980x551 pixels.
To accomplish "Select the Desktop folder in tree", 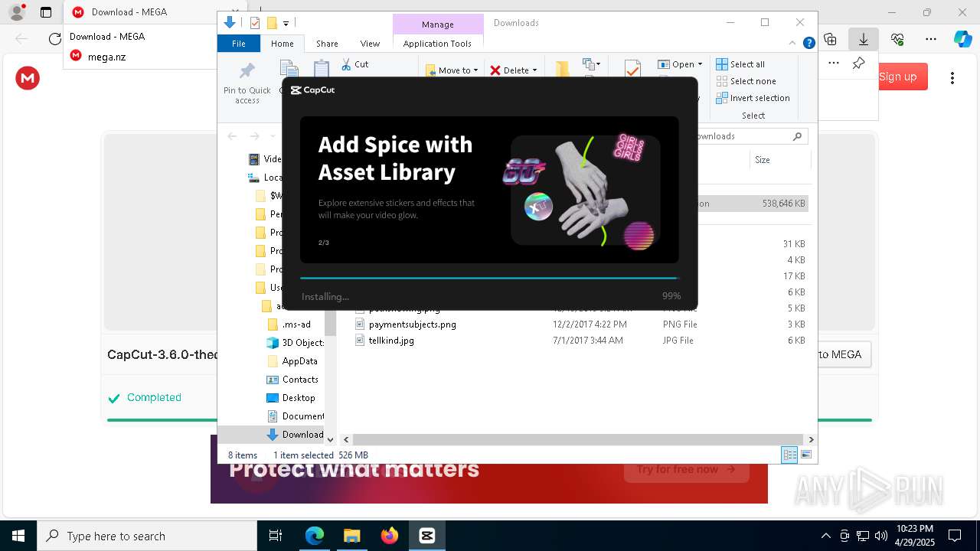I will click(x=298, y=398).
